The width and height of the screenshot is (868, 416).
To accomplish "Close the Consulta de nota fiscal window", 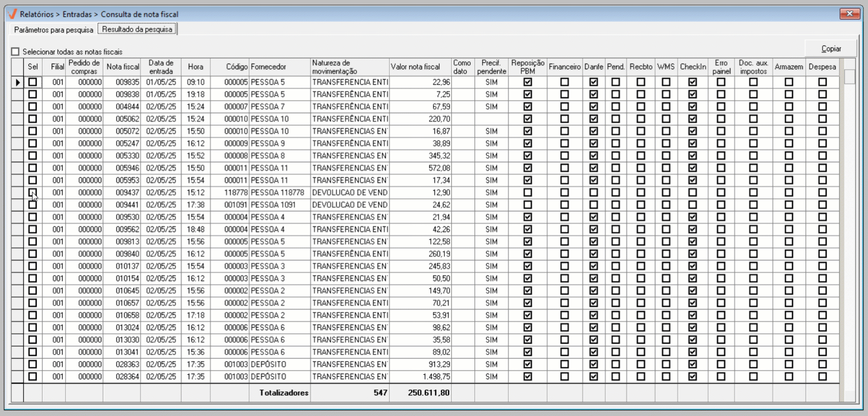I will [849, 14].
